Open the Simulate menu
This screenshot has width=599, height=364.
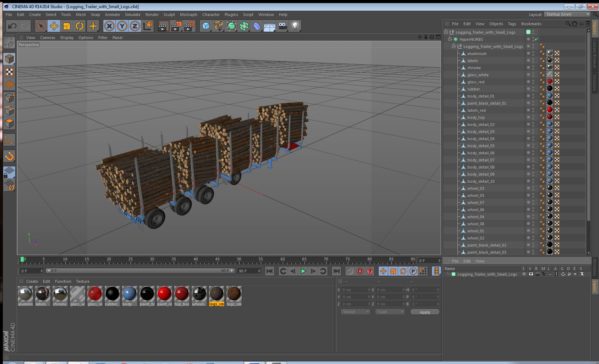pos(133,15)
